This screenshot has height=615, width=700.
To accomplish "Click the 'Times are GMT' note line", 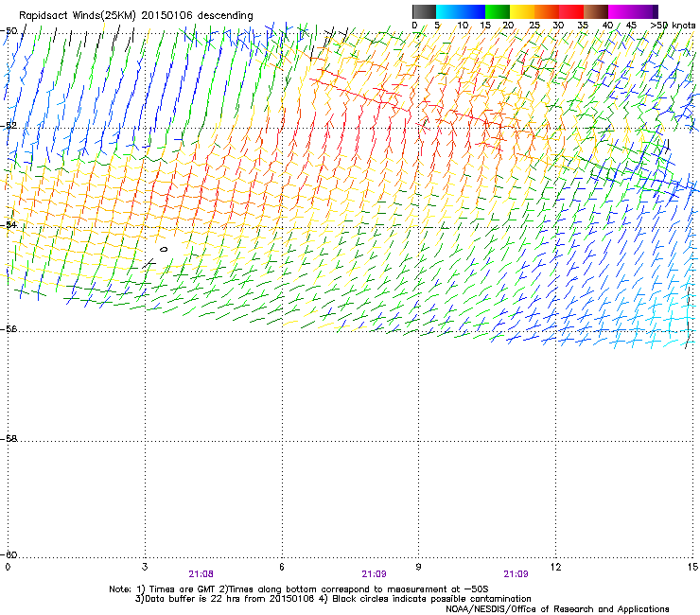I will point(299,589).
